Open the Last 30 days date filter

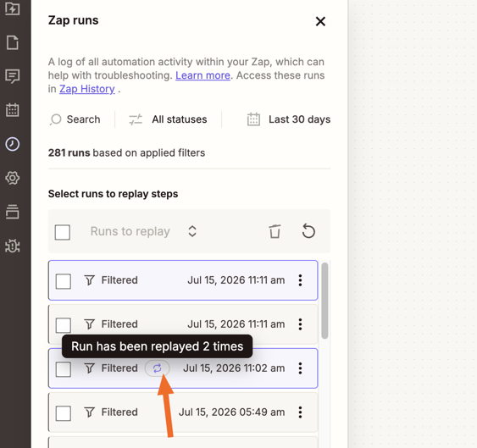[288, 119]
